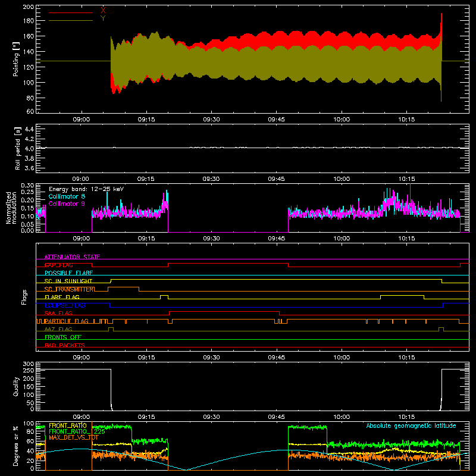Viewport: 476px width, 476px height.
Task: Click 09:45 time label under modulation plot
Action: point(277,239)
